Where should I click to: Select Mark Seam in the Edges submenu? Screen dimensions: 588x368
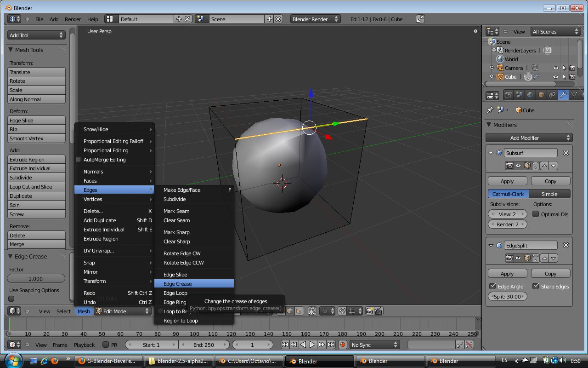click(x=176, y=211)
